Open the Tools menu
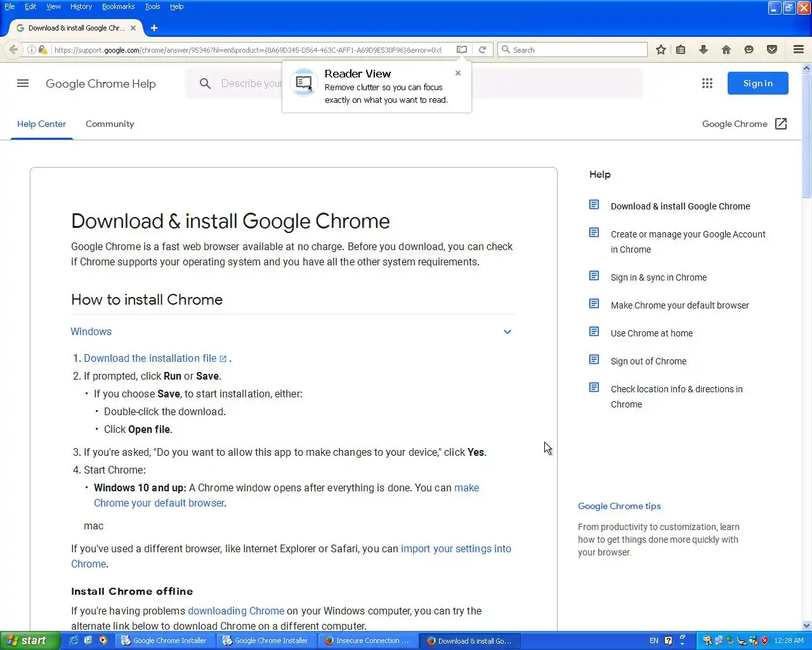This screenshot has height=650, width=812. [x=152, y=6]
